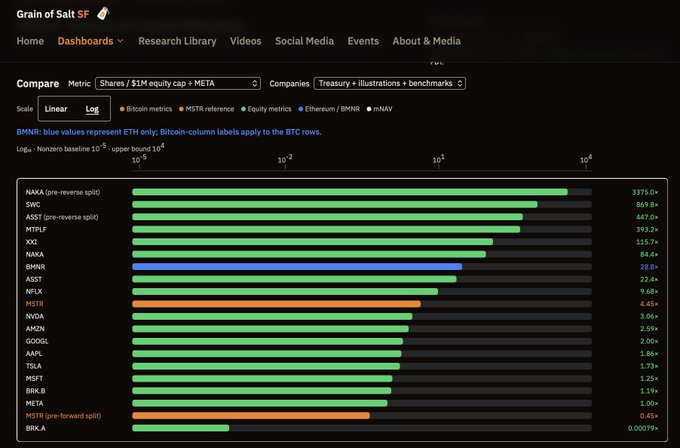Click the ASST 22.4× value
Viewport: 680px width, 448px height.
tap(649, 279)
